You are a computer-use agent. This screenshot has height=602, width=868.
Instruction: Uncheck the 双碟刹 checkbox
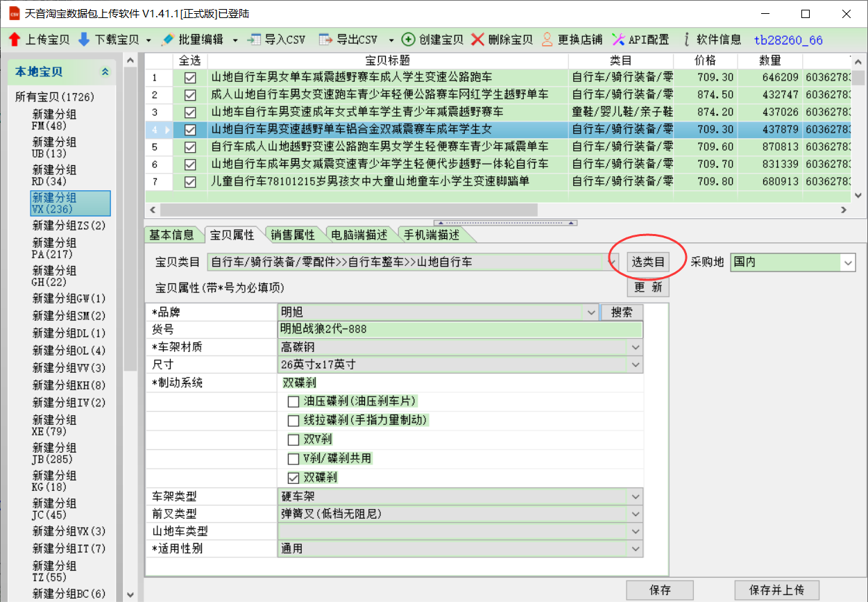click(x=293, y=478)
